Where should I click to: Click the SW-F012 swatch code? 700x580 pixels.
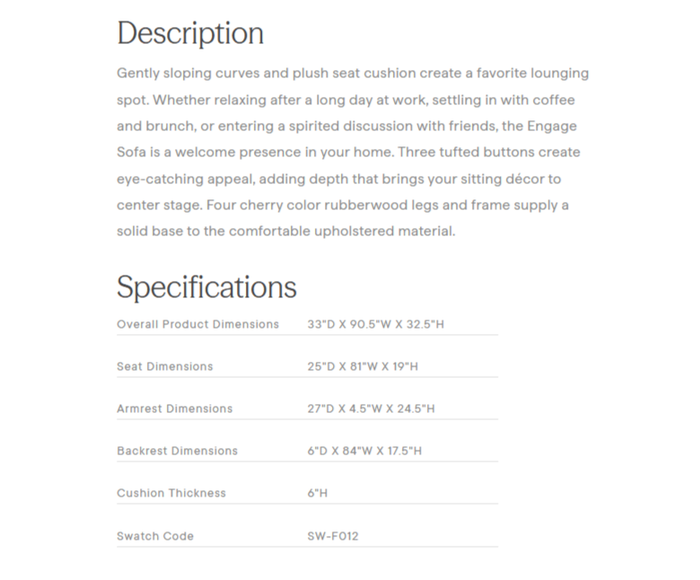click(333, 536)
